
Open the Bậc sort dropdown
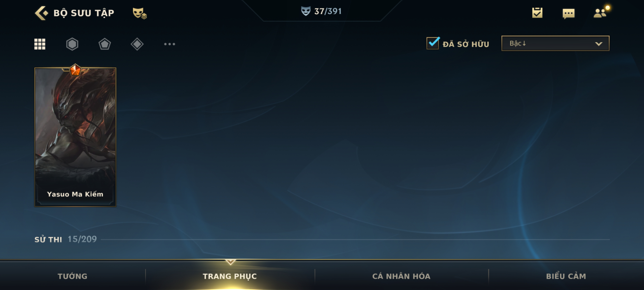pyautogui.click(x=555, y=43)
